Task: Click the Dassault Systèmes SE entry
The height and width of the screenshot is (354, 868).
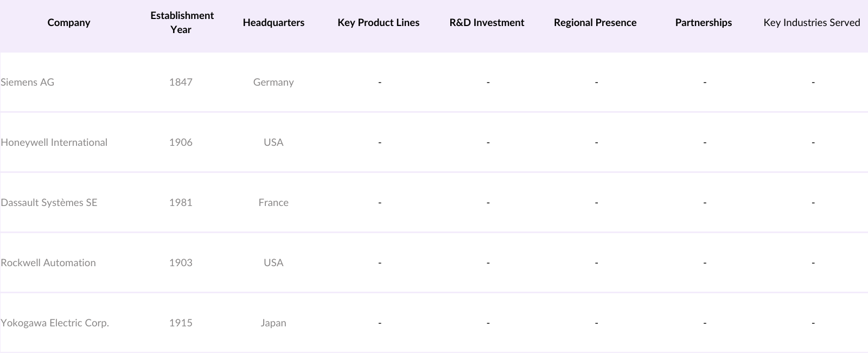Action: point(49,203)
